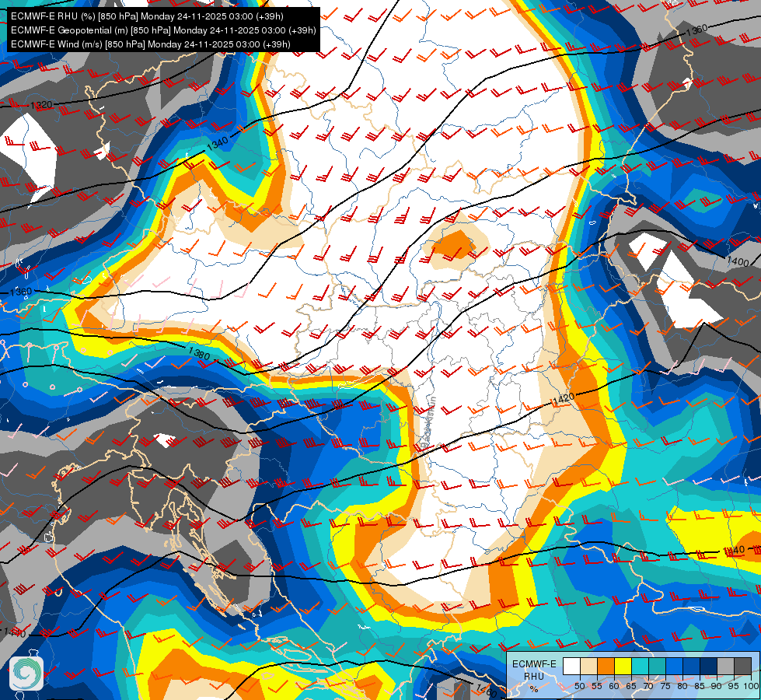Click the legend tick label 55
The height and width of the screenshot is (700, 761).
[596, 687]
